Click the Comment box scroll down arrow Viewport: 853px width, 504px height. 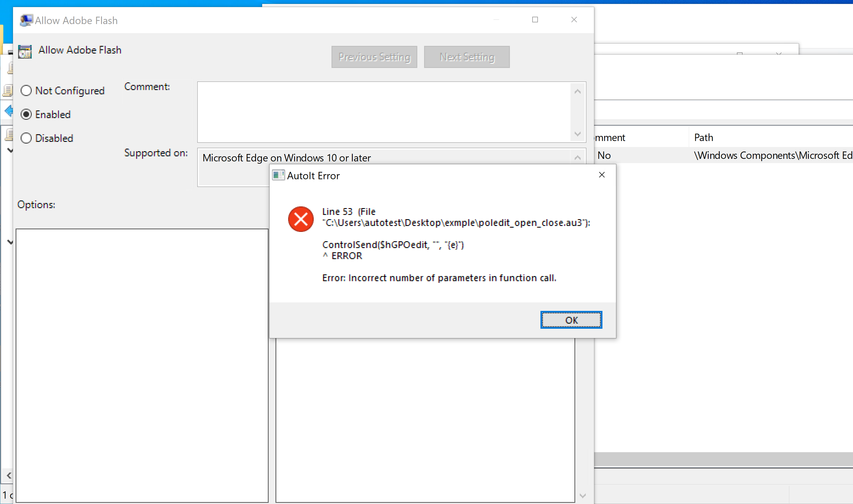click(x=578, y=134)
